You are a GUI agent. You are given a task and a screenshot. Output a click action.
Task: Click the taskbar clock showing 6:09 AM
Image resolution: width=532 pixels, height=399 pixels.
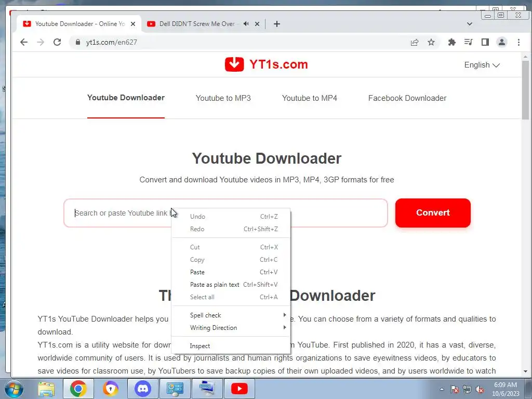pos(506,389)
